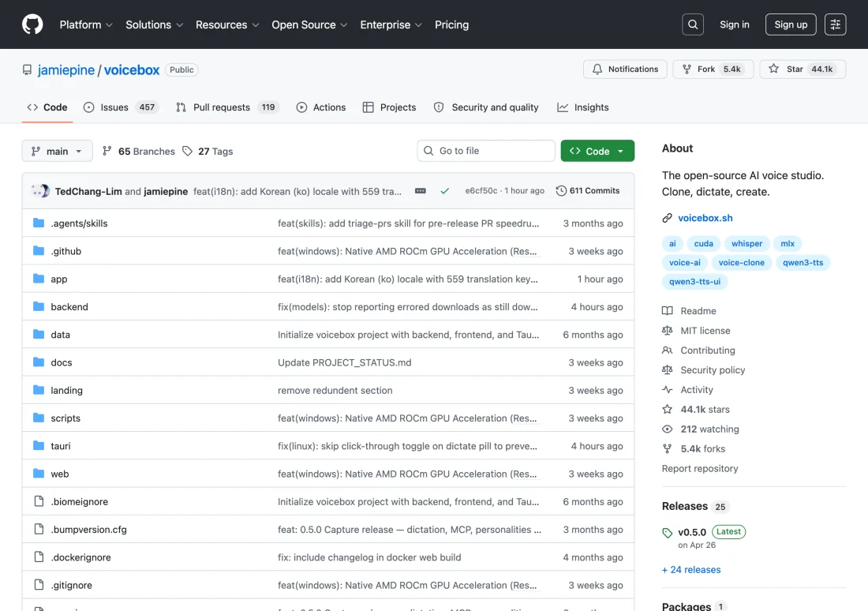Click the repository icon beside jamiepine
This screenshot has height=611, width=868.
[27, 69]
